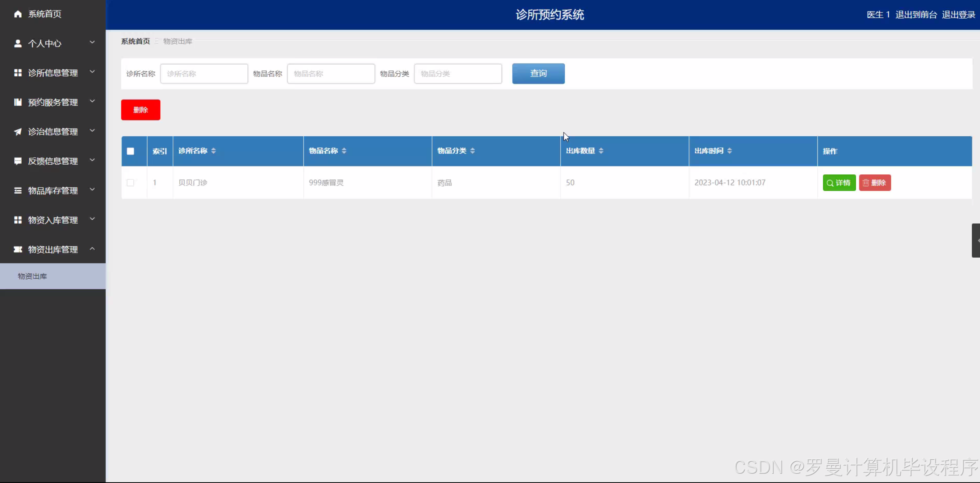Expand the 预约服务管理 menu chevron

click(92, 101)
